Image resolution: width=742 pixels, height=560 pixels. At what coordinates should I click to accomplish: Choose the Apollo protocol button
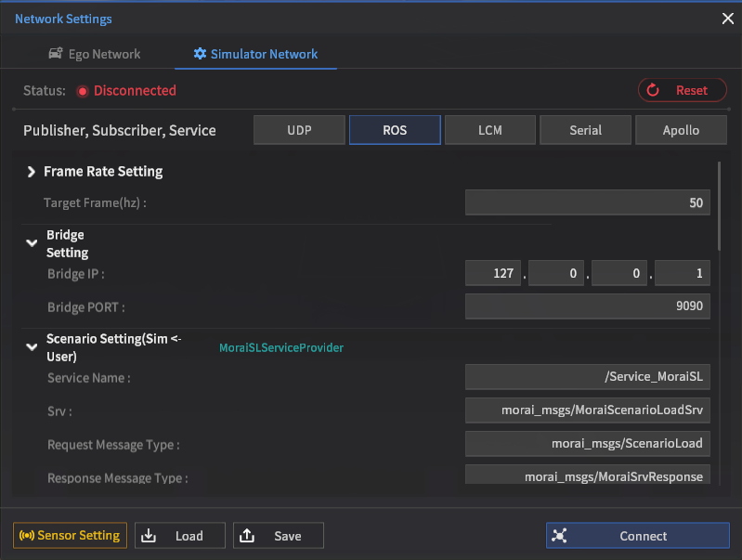pos(681,130)
